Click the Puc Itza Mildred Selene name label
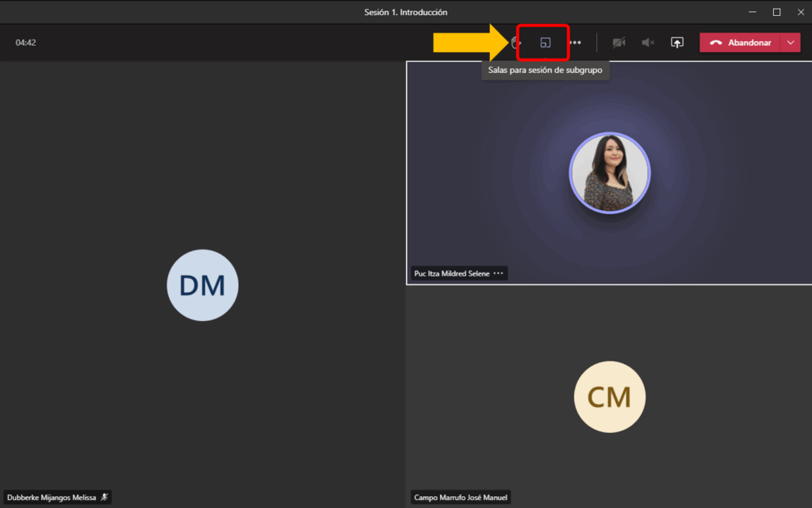The width and height of the screenshot is (812, 508). coord(452,273)
